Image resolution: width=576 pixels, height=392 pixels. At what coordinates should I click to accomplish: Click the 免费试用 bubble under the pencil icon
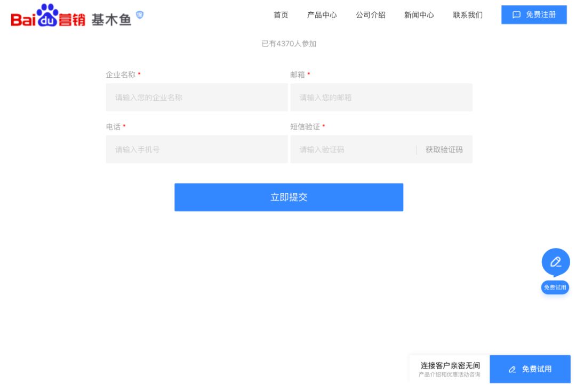point(555,287)
